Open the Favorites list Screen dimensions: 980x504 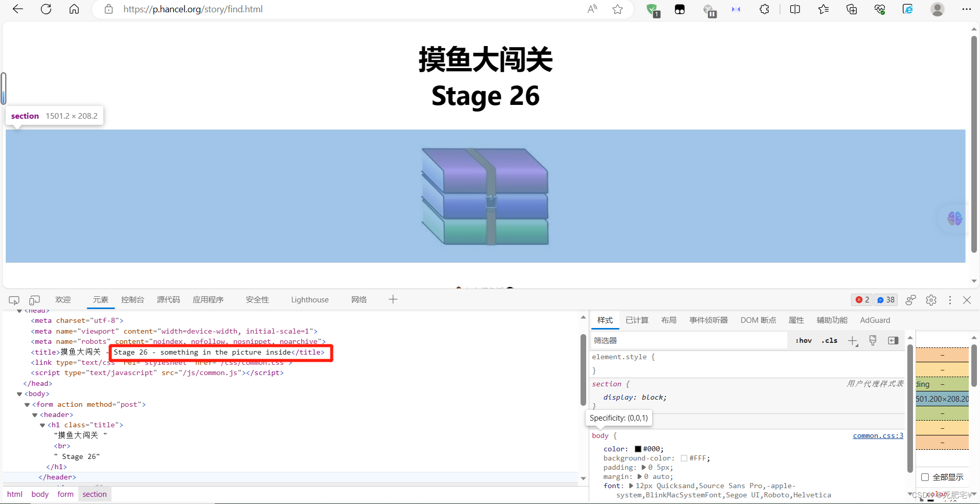[x=823, y=9]
